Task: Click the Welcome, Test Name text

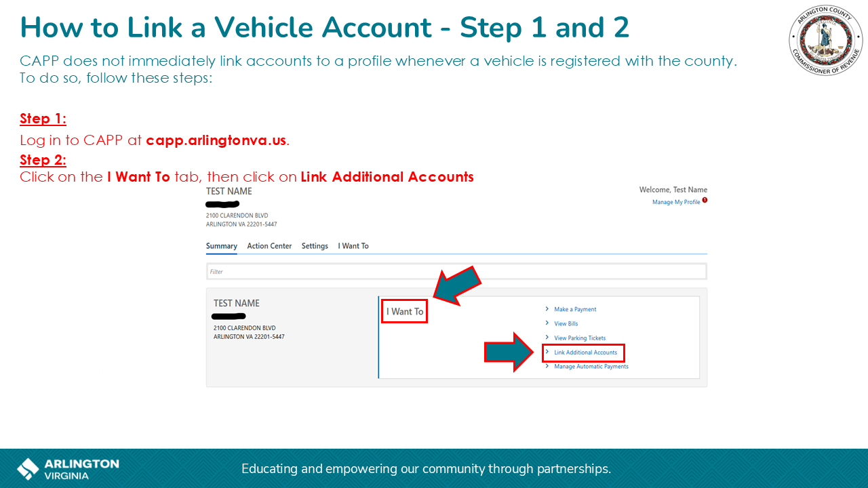Action: [673, 190]
